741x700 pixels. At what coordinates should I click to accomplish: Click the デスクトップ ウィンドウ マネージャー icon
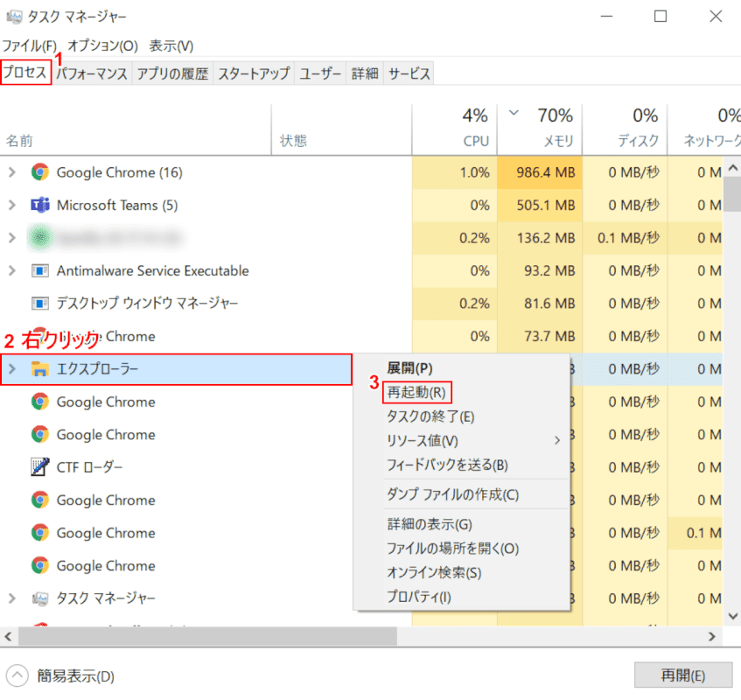coord(40,303)
